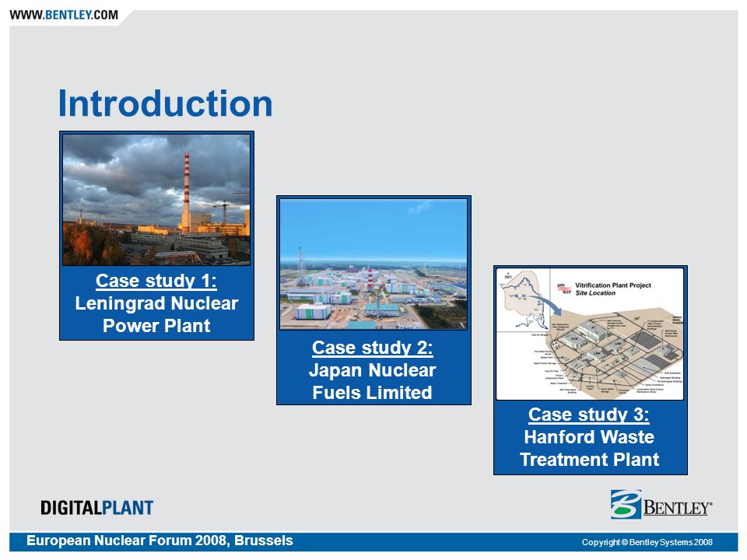Select the 'Copyright © Bentley Systems 2008' notice
This screenshot has height=560, width=747.
(647, 542)
